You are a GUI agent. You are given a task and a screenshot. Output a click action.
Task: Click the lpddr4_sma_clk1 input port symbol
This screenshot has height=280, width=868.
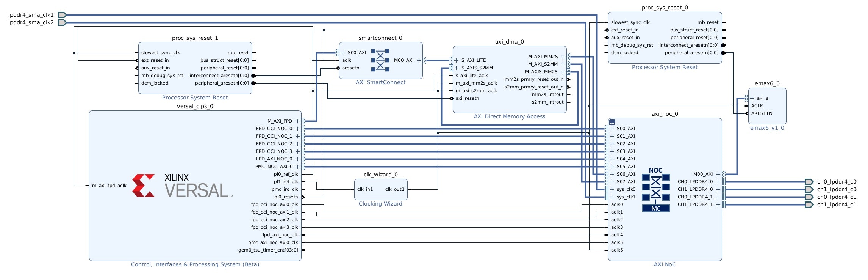click(62, 15)
